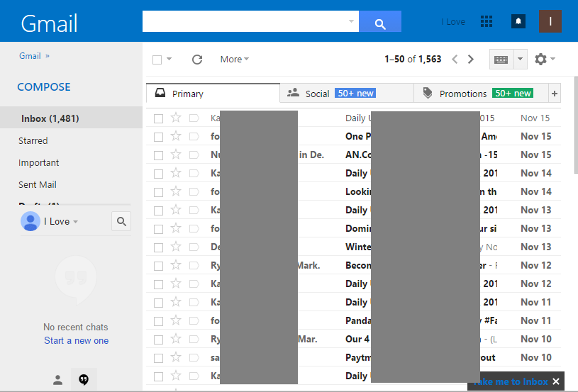This screenshot has width=578, height=392.
Task: Select the Domi message checkbox
Action: click(x=159, y=229)
